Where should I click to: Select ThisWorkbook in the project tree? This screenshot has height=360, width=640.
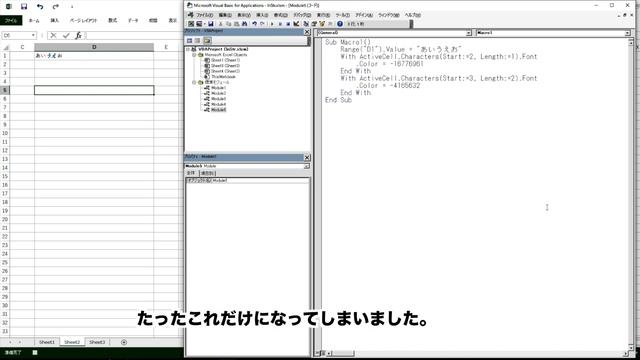[223, 77]
